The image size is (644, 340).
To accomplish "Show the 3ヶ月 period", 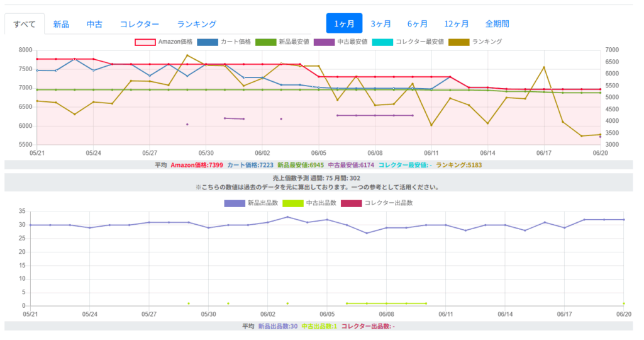I will (x=380, y=23).
